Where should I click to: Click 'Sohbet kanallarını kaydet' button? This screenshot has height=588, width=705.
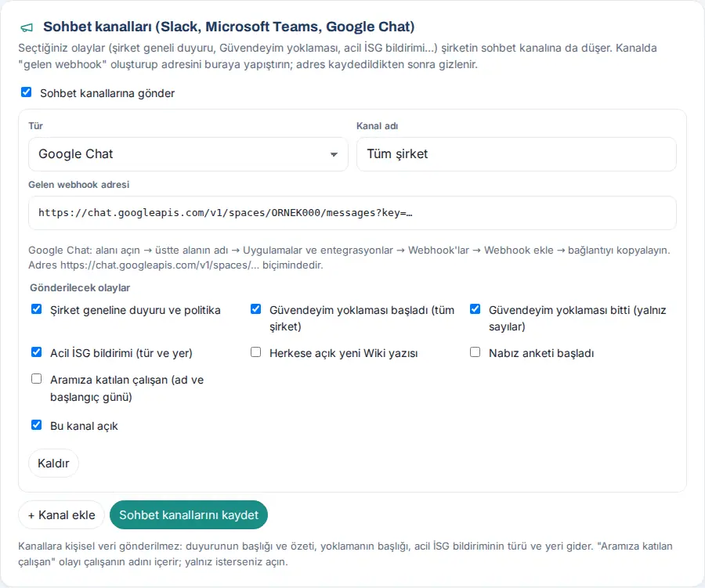tap(189, 514)
